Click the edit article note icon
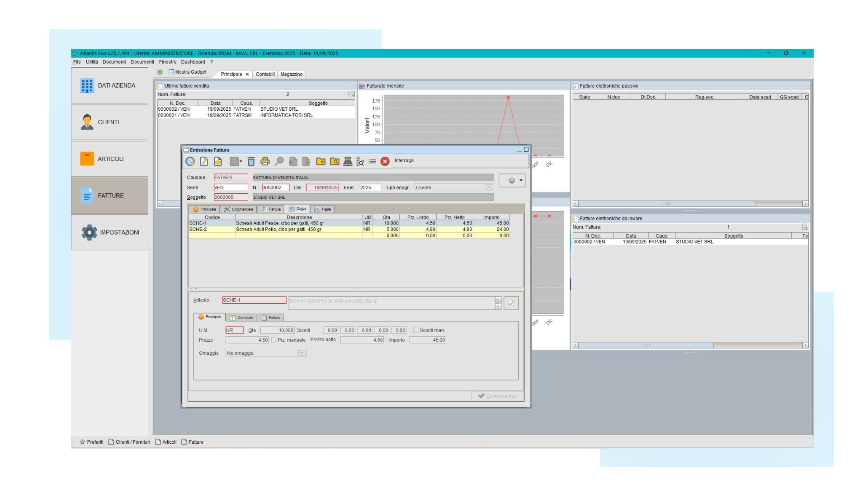This screenshot has height=488, width=868. [511, 303]
